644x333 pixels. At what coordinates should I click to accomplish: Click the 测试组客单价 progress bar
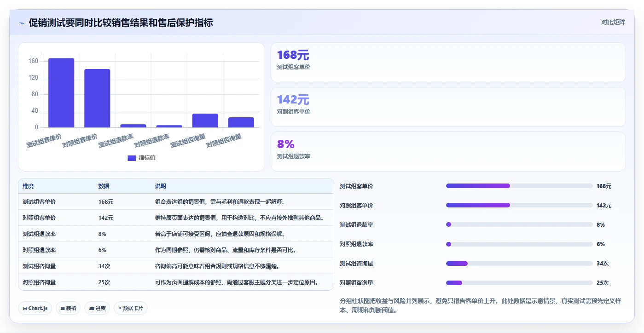click(519, 186)
